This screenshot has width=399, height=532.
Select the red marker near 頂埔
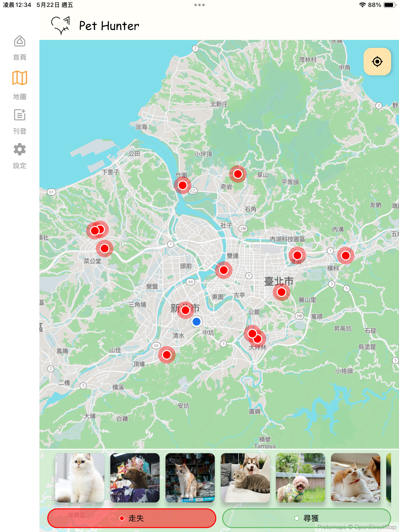tap(167, 355)
